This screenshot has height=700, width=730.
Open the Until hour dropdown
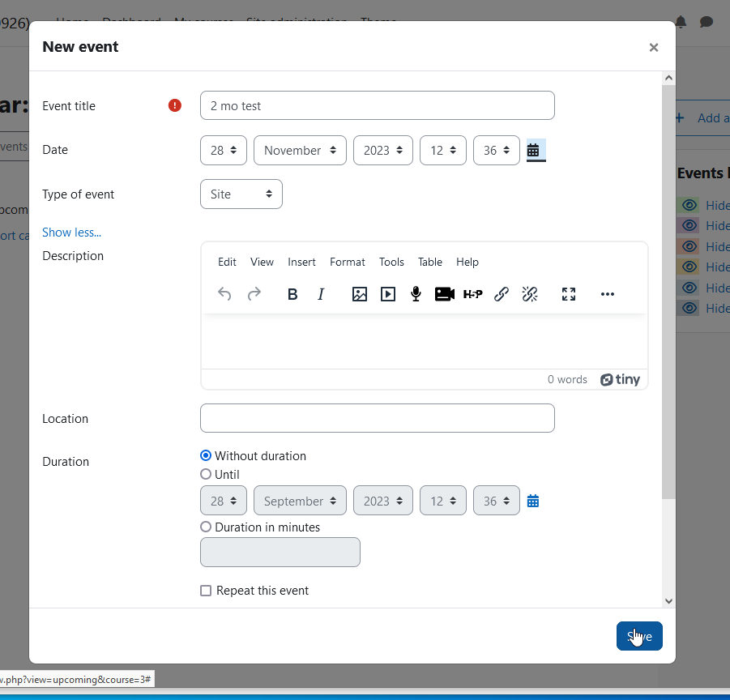point(442,501)
